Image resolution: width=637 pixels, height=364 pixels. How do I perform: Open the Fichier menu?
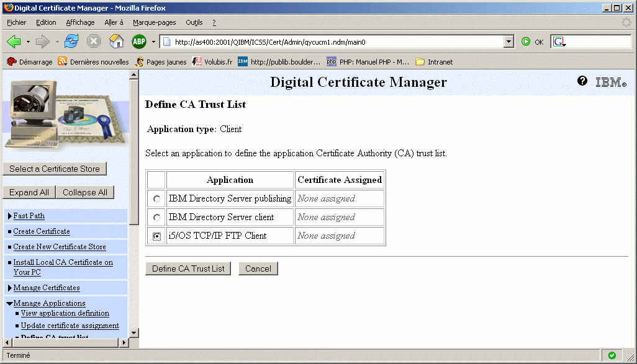tap(16, 22)
